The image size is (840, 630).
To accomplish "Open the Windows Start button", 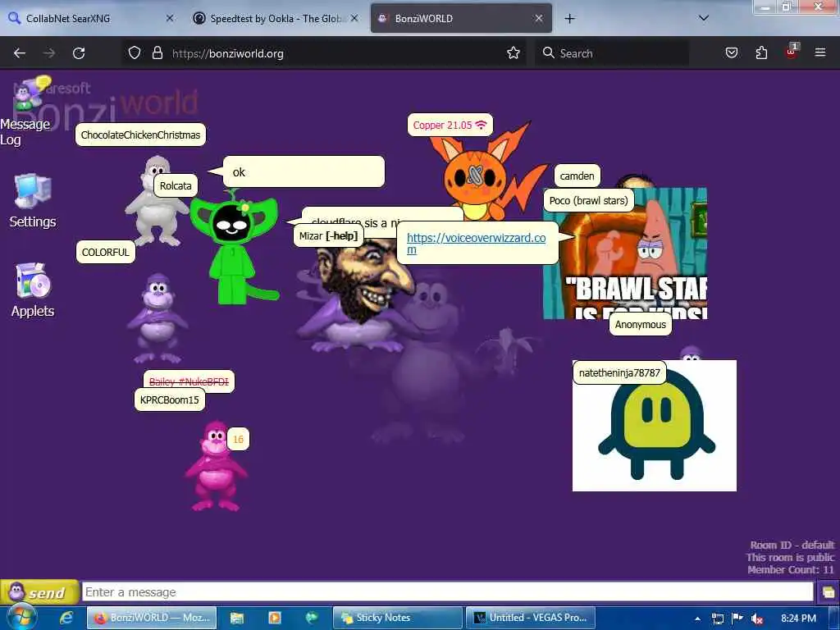I will coord(21,617).
